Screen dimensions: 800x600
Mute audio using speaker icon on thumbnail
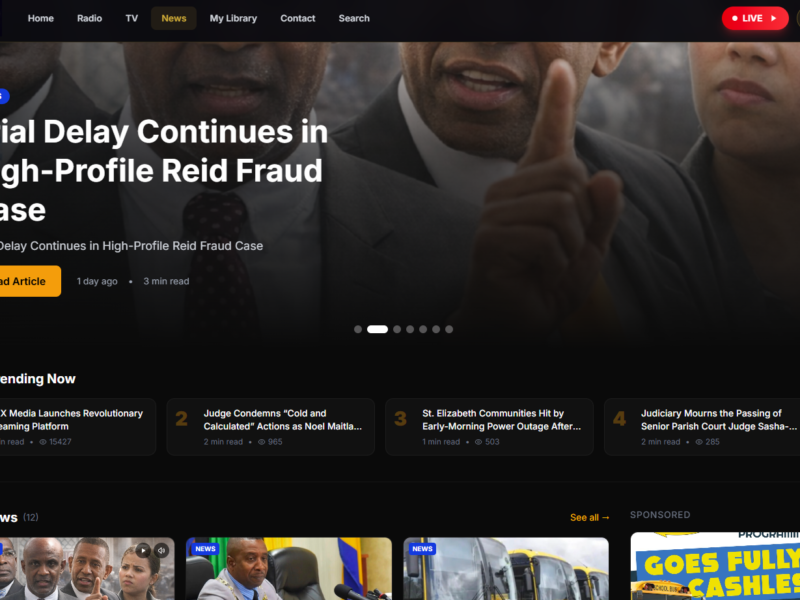[x=161, y=551]
